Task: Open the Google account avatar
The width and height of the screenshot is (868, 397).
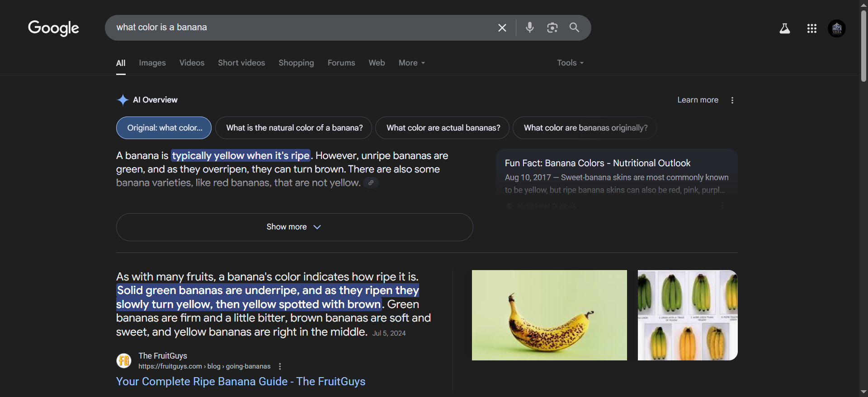Action: [837, 28]
